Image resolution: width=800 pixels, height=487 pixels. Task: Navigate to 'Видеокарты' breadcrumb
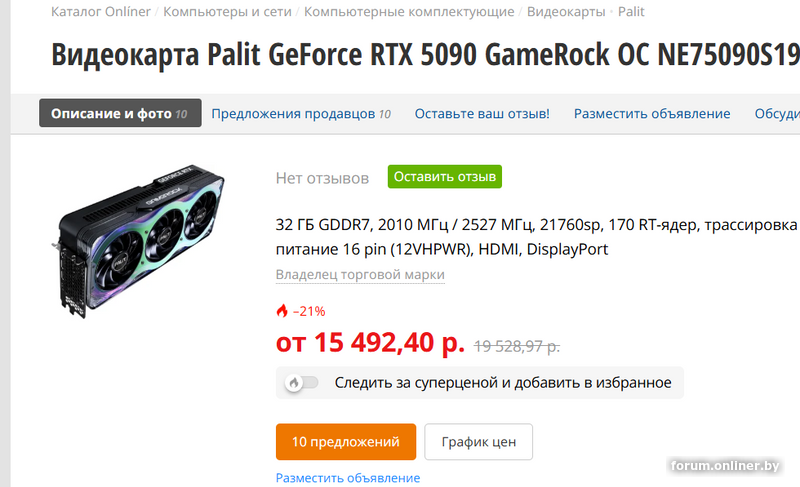566,11
